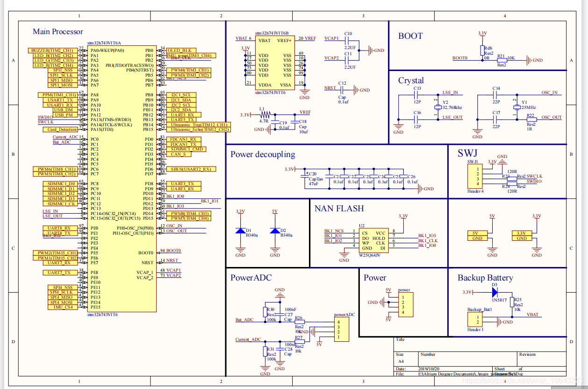This screenshot has width=588, height=389.
Task: Click the stm32h743VIT6A designator above the processor
Action: click(x=104, y=42)
